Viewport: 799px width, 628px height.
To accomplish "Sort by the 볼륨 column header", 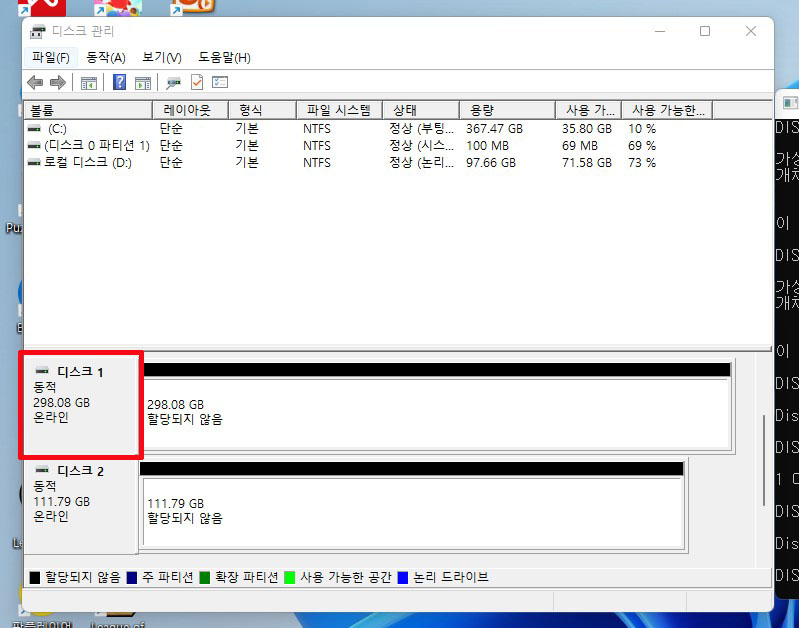I will click(x=88, y=110).
